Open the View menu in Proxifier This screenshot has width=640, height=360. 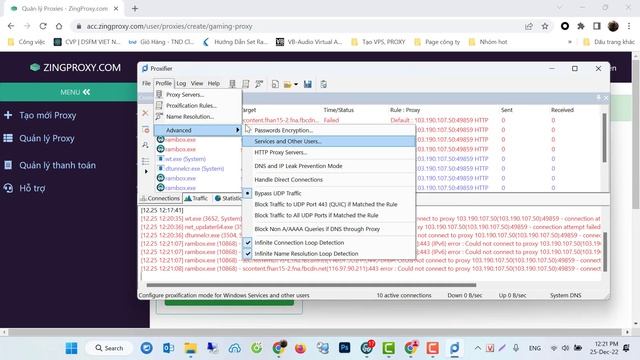coord(197,83)
